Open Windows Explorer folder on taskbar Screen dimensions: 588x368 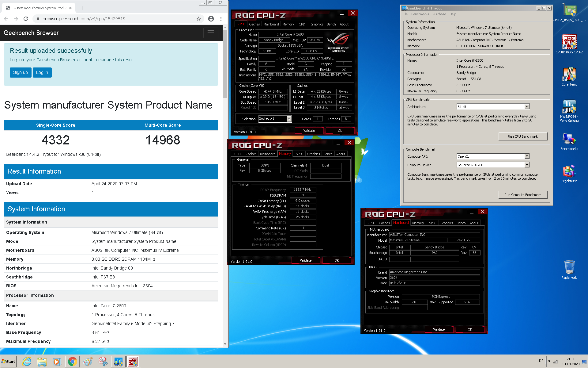point(42,362)
